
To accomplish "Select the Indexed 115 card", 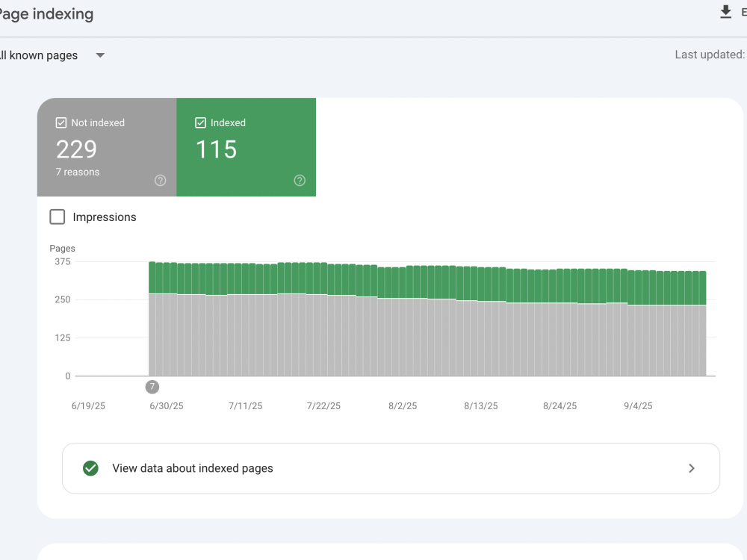I will tap(247, 147).
